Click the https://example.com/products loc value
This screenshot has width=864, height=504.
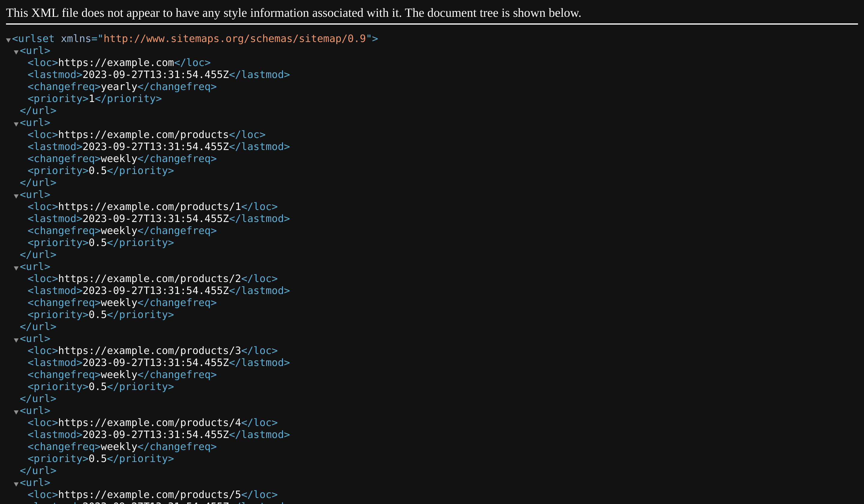coord(143,135)
